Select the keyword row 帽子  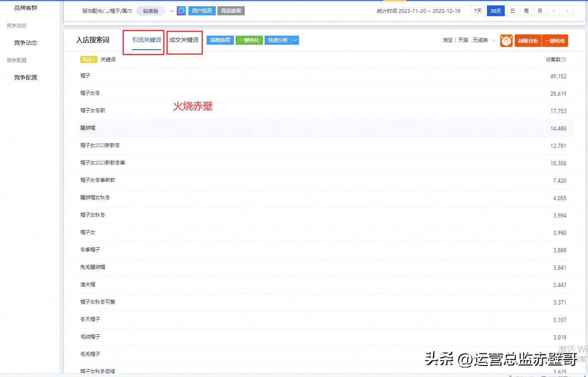325,76
